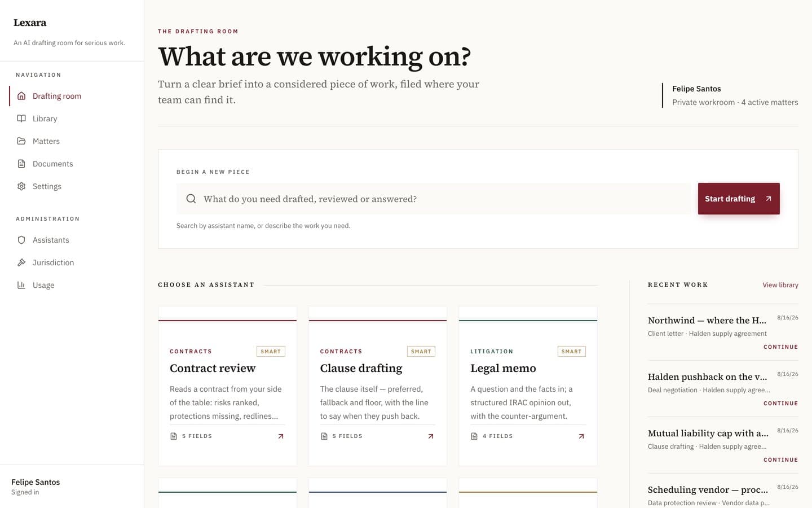Click the arrow icon on Contract review card
Screen dimensions: 812x508
click(281, 436)
